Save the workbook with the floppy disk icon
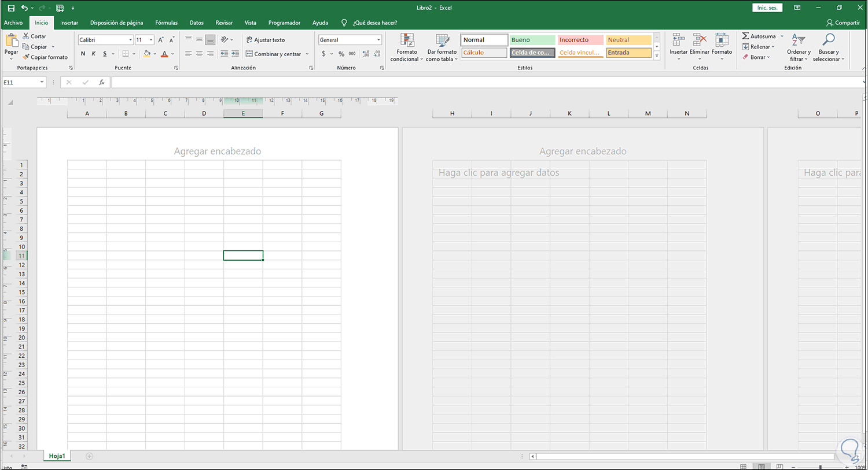Image resolution: width=868 pixels, height=470 pixels. 11,8
